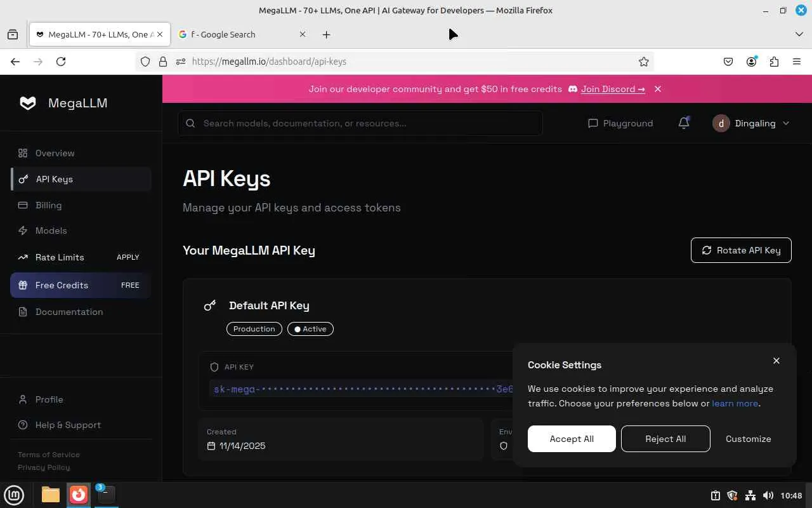Image resolution: width=812 pixels, height=508 pixels.
Task: Open the Firefox hamburger application menu
Action: point(797,62)
